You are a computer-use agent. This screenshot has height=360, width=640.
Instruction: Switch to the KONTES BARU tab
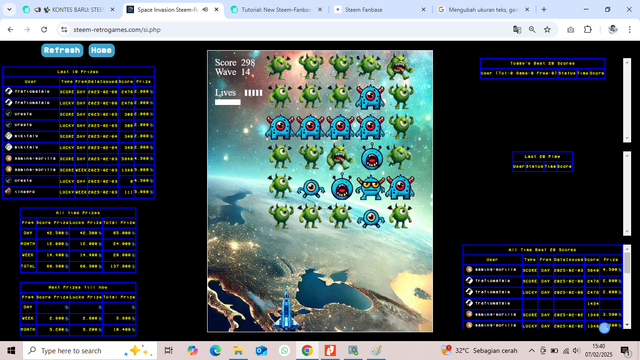(69, 9)
